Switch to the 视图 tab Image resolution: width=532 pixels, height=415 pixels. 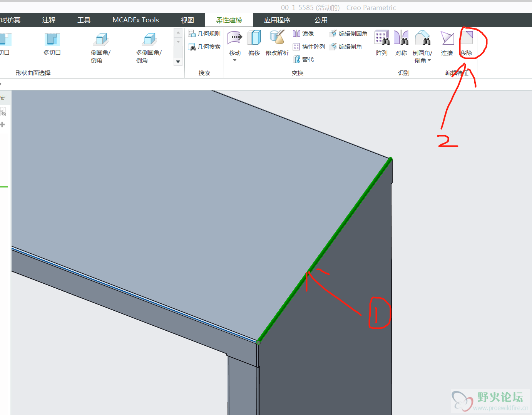click(x=187, y=20)
